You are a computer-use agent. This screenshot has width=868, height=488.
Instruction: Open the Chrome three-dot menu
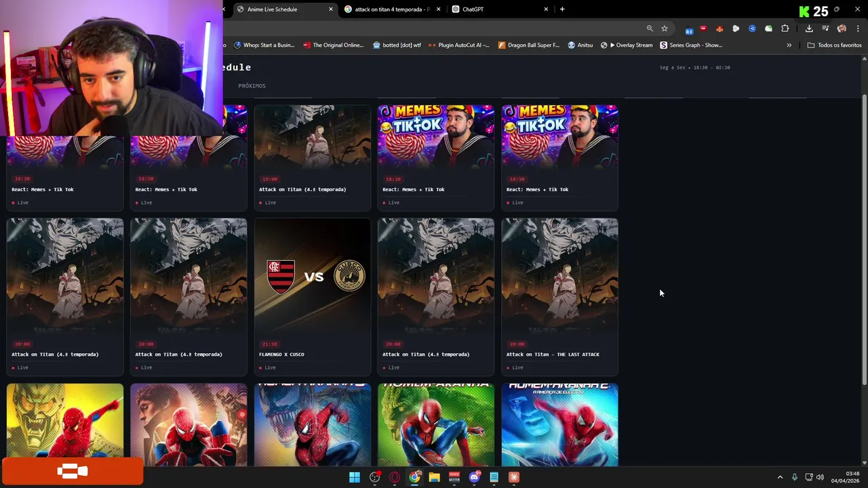click(858, 28)
